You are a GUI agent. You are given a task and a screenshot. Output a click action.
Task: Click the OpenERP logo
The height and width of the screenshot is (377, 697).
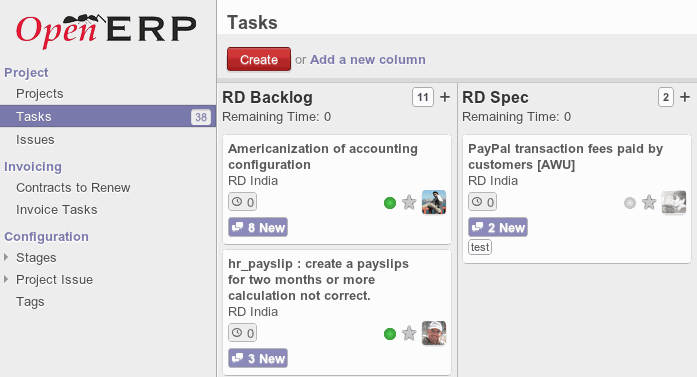coord(106,31)
